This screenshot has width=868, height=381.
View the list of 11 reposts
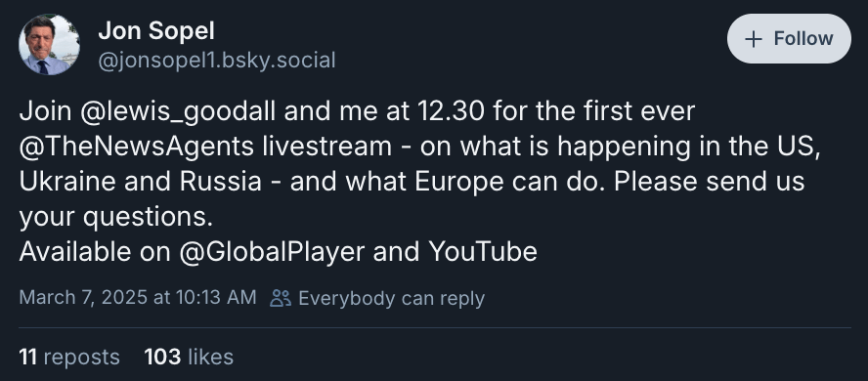[69, 358]
